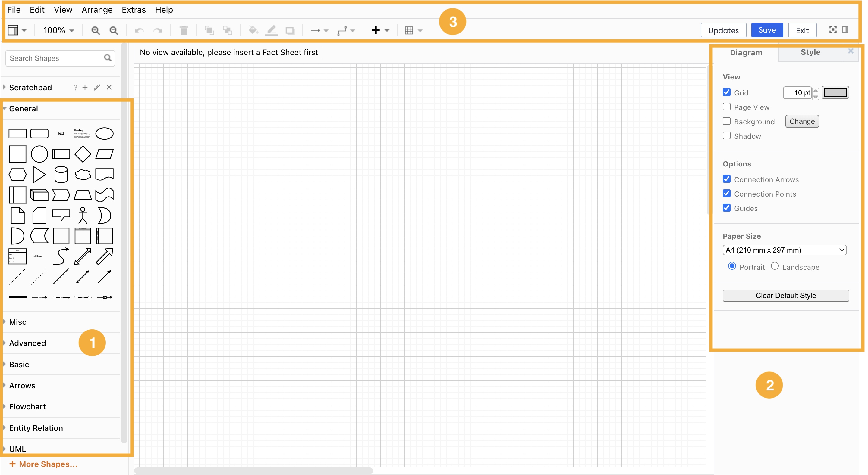
Task: Open the Paper Size dropdown
Action: pyautogui.click(x=784, y=250)
